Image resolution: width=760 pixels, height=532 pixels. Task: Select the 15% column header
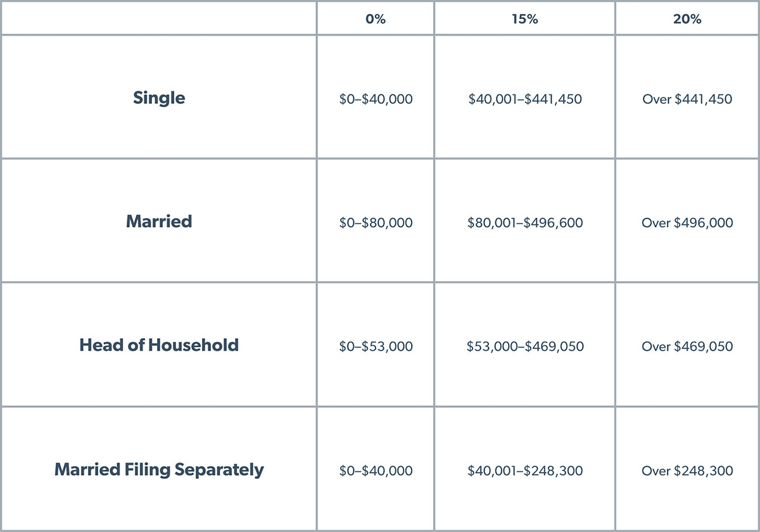tap(524, 19)
